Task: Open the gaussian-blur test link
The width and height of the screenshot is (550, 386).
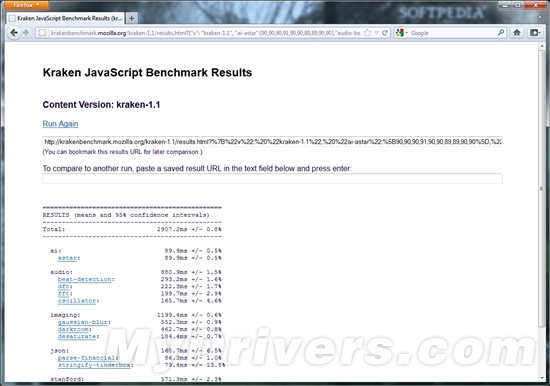Action: click(83, 322)
